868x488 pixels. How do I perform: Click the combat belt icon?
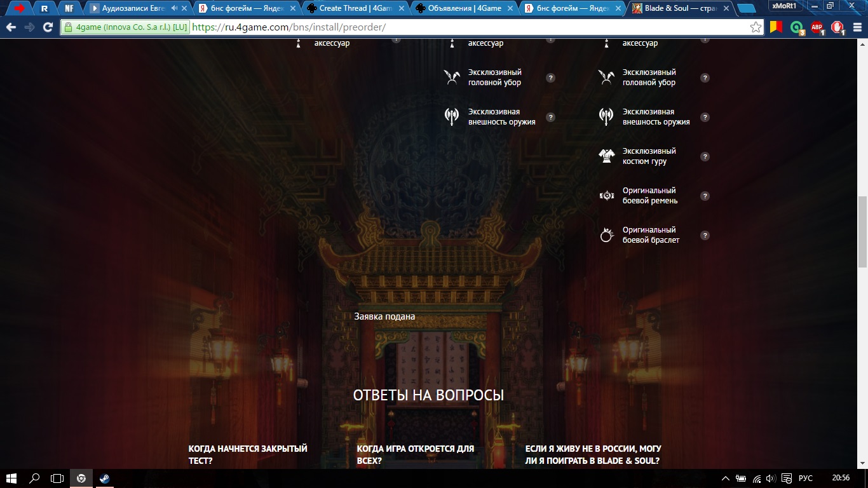[x=607, y=196]
